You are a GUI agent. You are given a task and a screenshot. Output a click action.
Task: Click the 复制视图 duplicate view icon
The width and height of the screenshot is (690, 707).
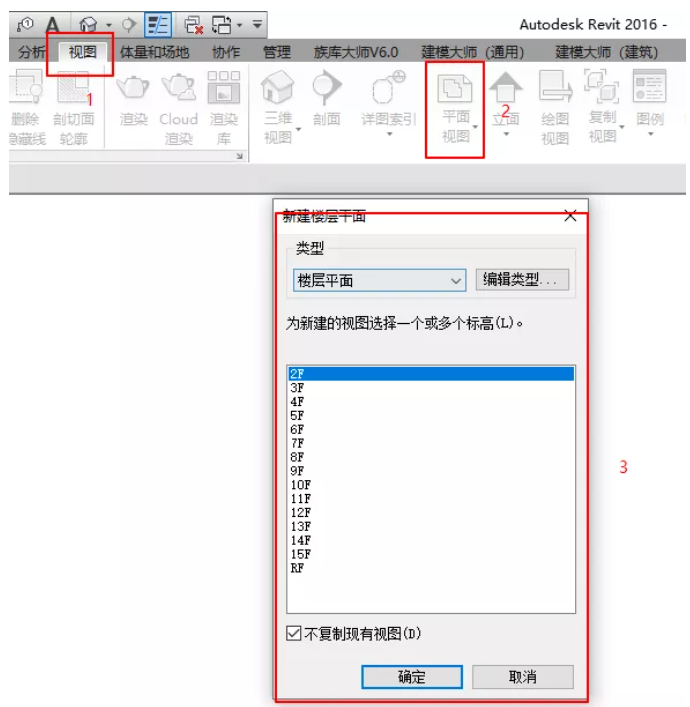(602, 87)
